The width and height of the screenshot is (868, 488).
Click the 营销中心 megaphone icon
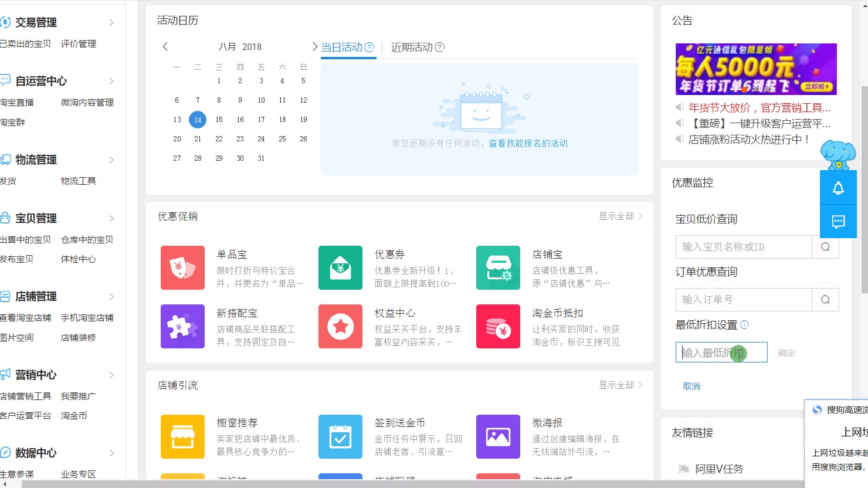click(5, 374)
